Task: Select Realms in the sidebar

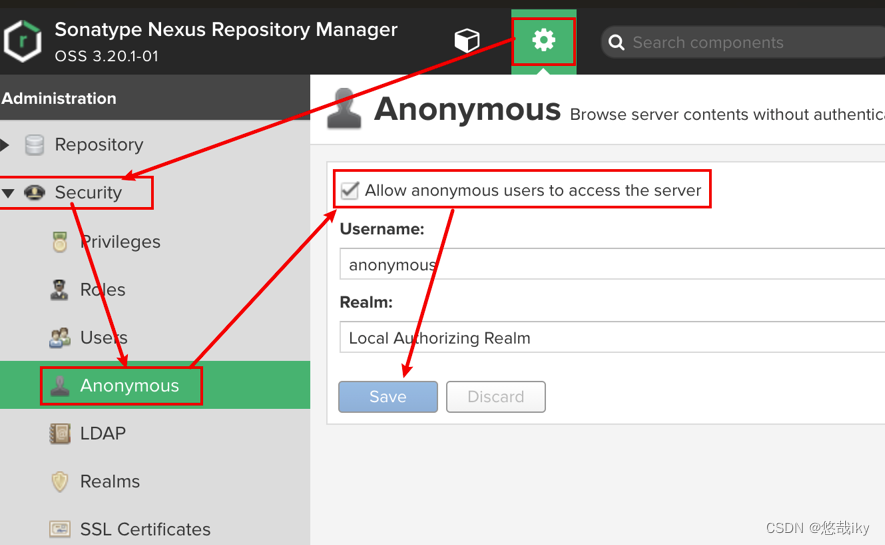Action: click(x=110, y=481)
